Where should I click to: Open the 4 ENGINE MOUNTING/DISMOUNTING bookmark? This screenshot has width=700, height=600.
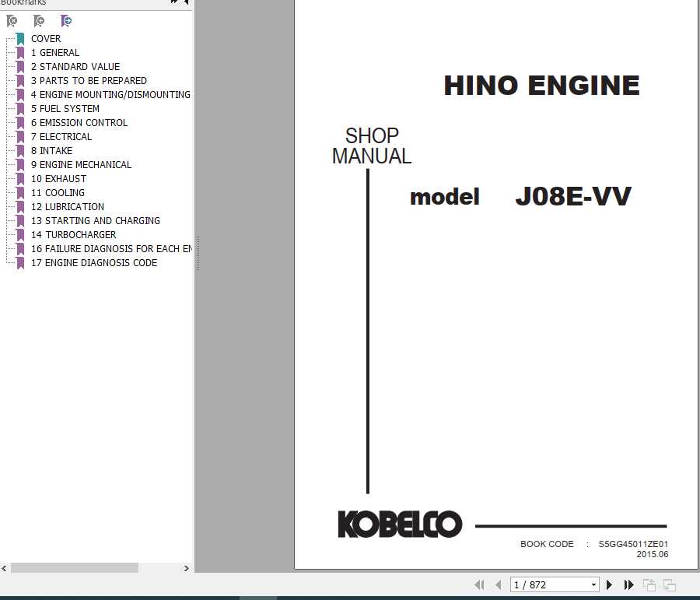[110, 95]
